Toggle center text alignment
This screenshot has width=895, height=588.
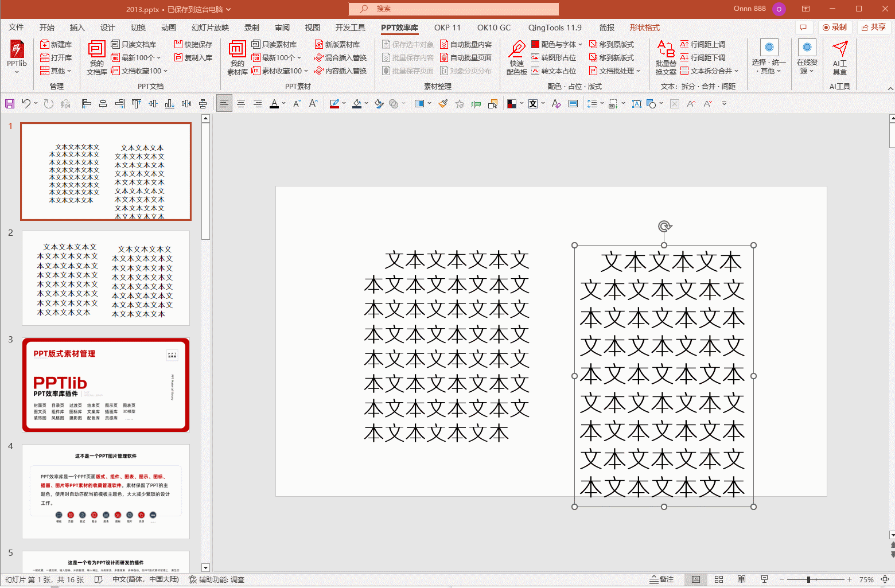click(x=241, y=104)
